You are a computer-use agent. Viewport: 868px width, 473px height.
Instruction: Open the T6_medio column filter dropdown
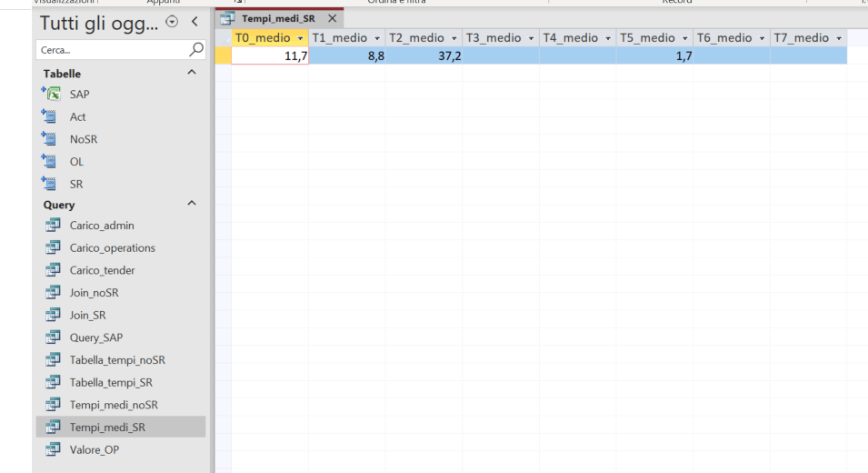tap(763, 38)
